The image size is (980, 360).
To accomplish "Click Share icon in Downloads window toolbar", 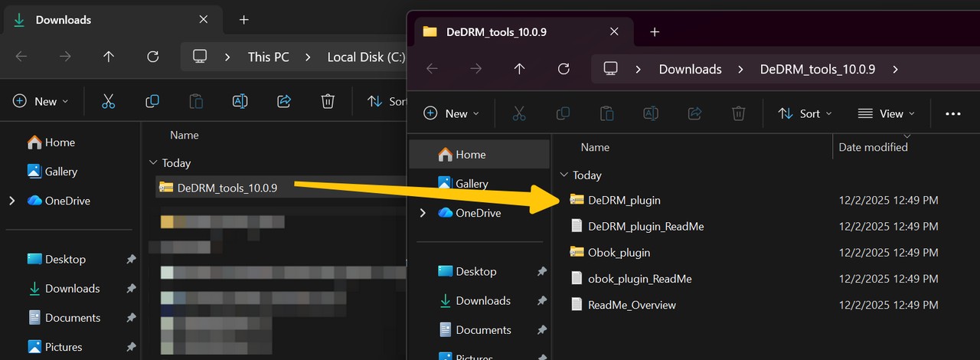I will pyautogui.click(x=284, y=101).
